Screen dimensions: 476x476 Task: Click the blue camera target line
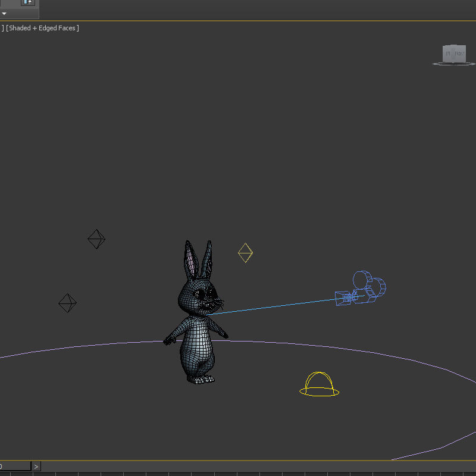pos(270,307)
